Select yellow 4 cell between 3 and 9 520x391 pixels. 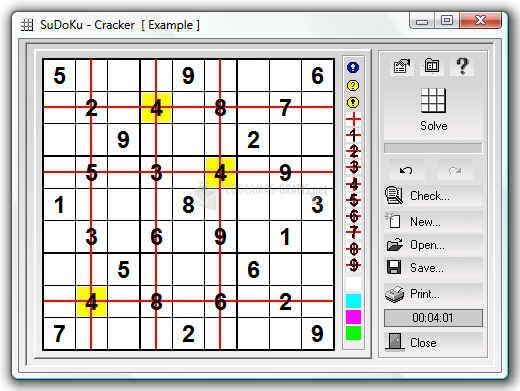coord(220,172)
